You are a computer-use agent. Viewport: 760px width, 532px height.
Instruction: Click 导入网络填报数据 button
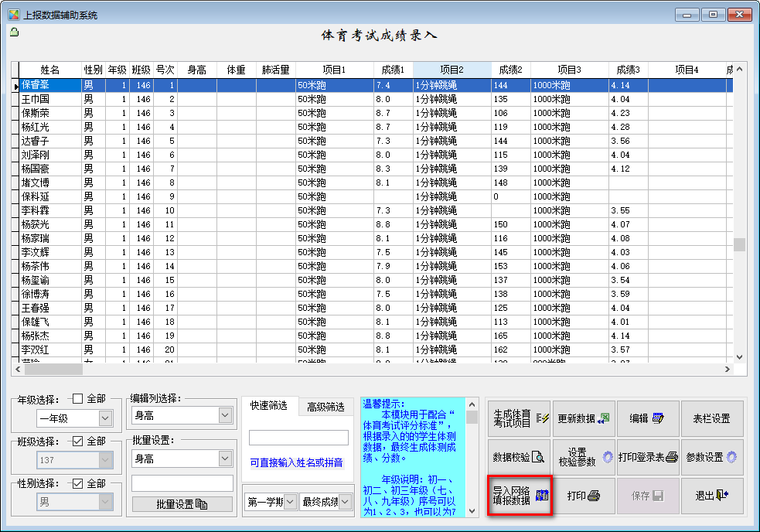coord(520,496)
